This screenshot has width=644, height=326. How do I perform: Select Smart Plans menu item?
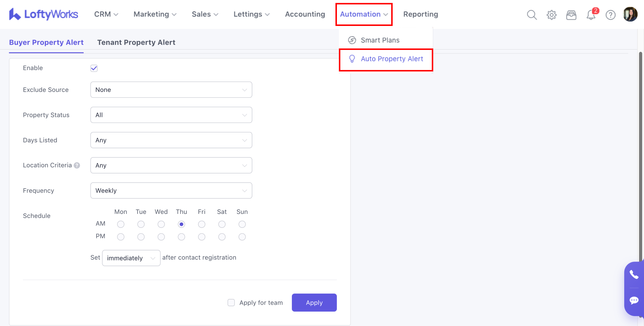(380, 40)
